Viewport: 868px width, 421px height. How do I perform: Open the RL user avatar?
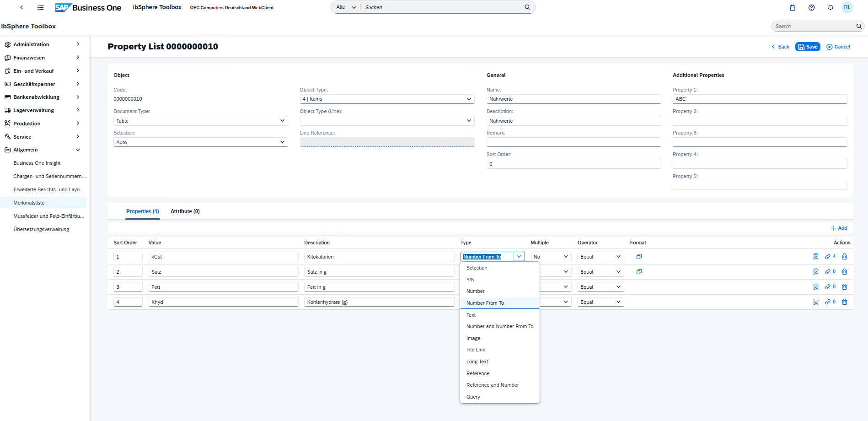coord(847,7)
